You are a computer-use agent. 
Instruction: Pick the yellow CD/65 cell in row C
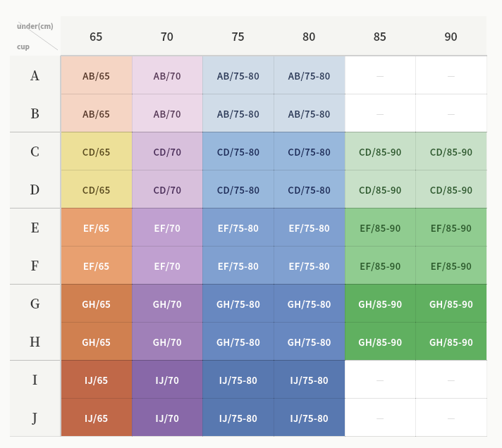point(96,152)
